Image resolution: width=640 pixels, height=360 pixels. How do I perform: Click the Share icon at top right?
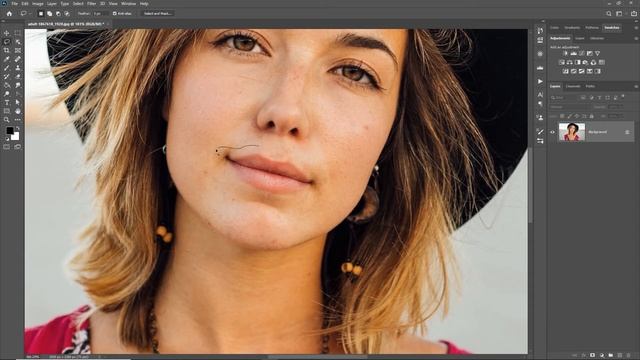[x=633, y=13]
